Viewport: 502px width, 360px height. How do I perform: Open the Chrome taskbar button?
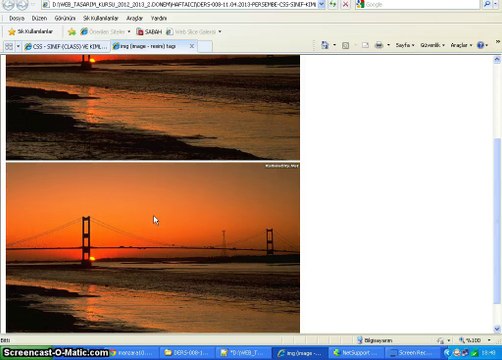(132, 353)
